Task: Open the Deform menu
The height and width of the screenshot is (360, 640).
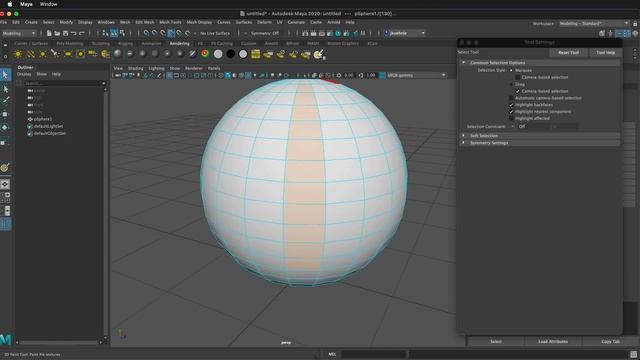Action: (264, 22)
